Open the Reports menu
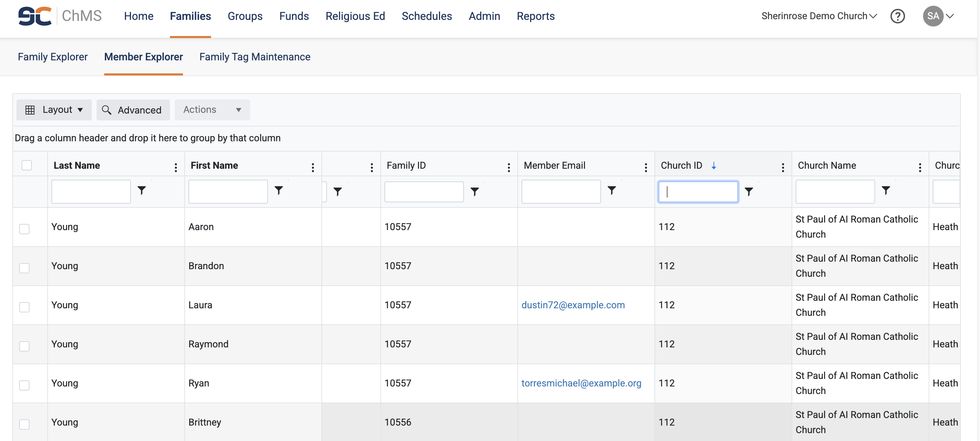The width and height of the screenshot is (980, 441). (535, 16)
